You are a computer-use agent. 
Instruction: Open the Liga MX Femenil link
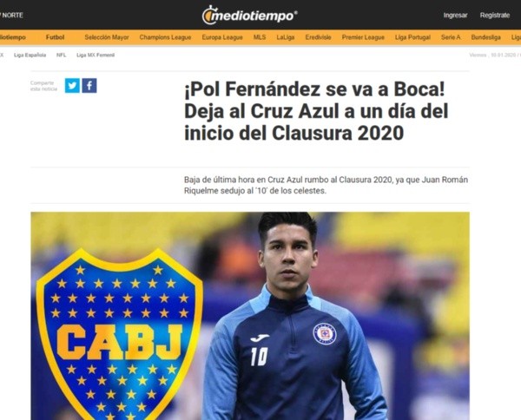pos(96,56)
